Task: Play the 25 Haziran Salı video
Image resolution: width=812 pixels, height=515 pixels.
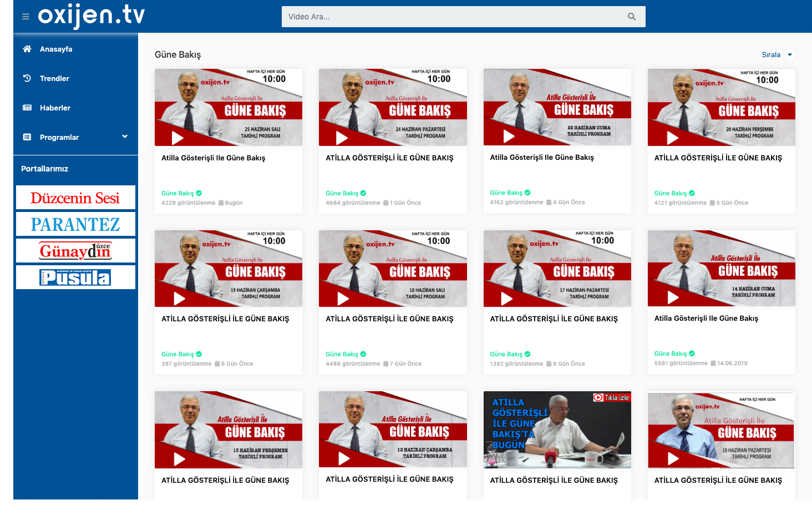Action: [x=177, y=137]
